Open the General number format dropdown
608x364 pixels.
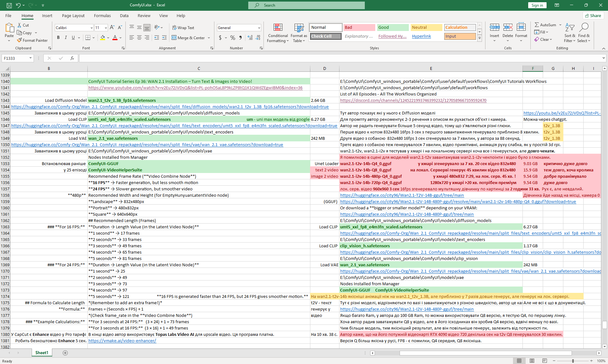259,28
